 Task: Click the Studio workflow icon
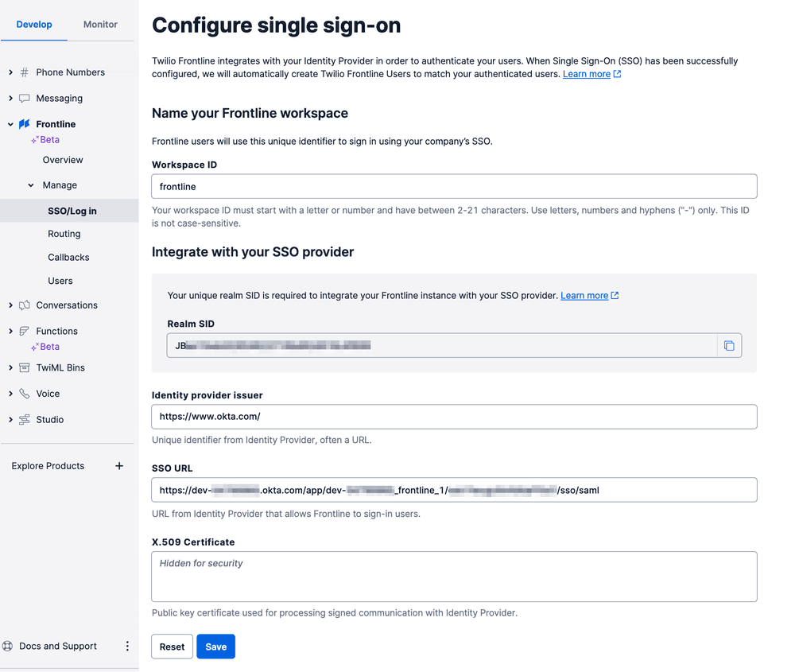25,419
